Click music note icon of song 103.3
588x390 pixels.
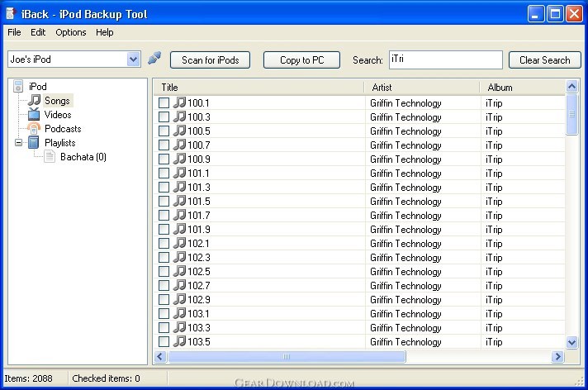click(180, 327)
